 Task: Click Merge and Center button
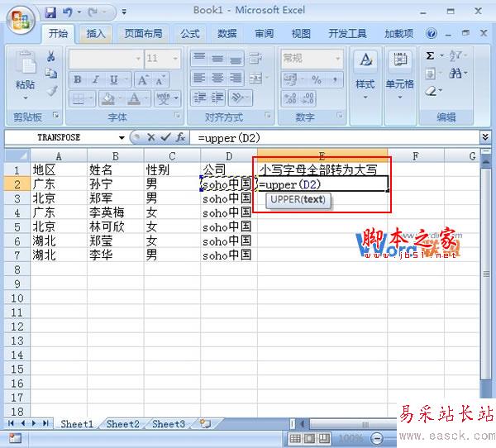tap(255, 79)
